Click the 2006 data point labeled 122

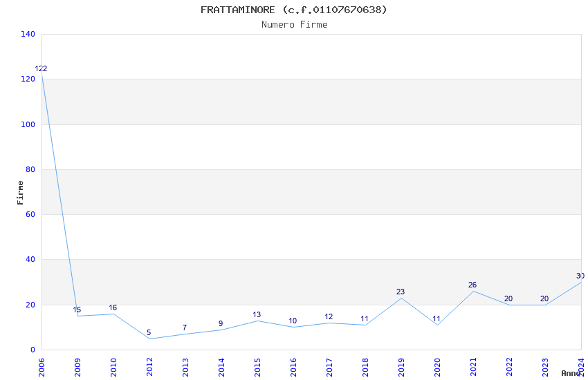42,75
